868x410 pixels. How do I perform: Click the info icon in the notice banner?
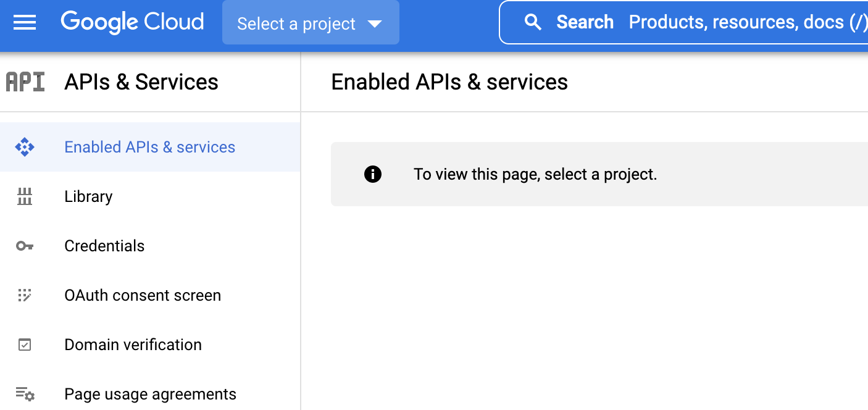(373, 174)
